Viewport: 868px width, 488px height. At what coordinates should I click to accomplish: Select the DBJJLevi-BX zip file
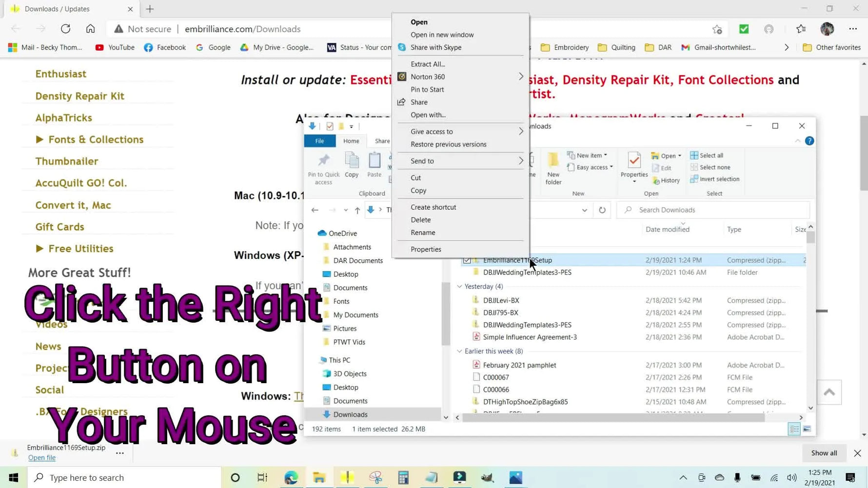(x=501, y=300)
